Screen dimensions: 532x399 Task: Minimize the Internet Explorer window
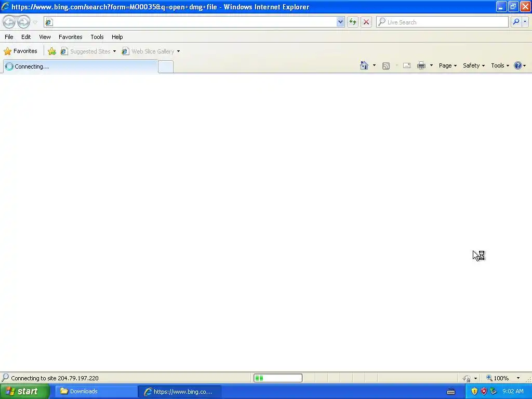coord(501,6)
